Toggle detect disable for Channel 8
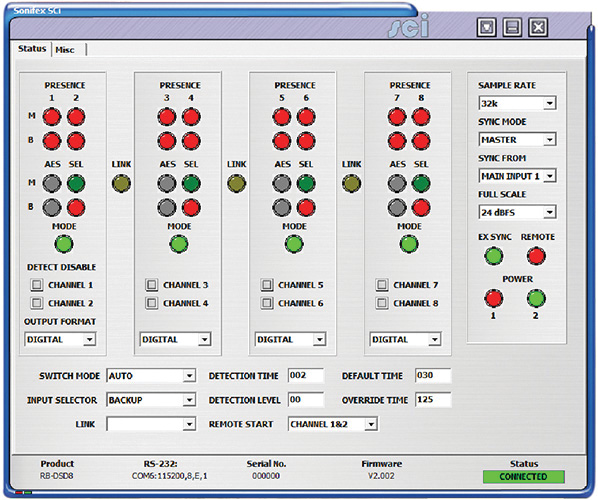The image size is (598, 500). click(382, 303)
